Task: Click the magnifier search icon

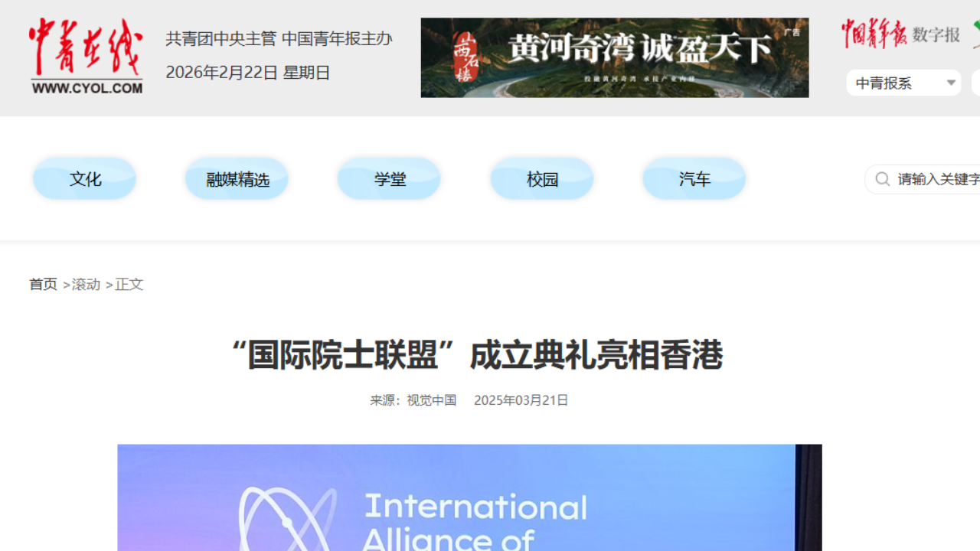Action: [x=882, y=179]
